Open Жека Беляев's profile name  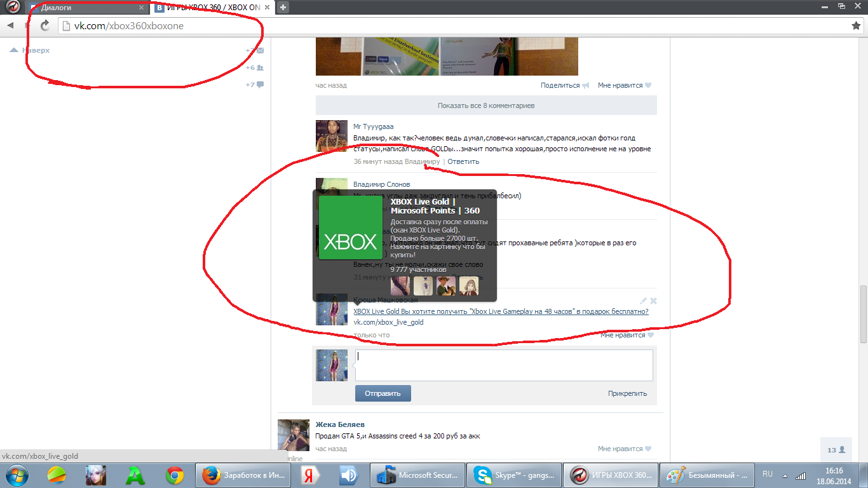pos(340,424)
